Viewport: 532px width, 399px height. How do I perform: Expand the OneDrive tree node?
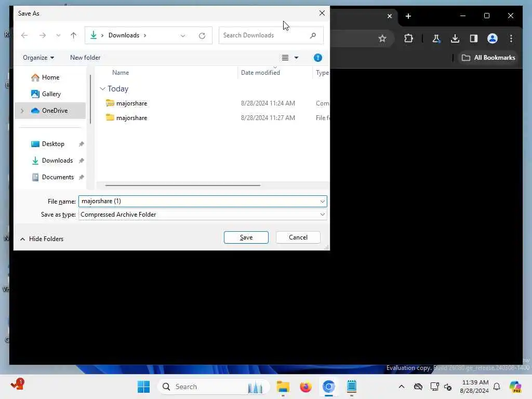(22, 111)
